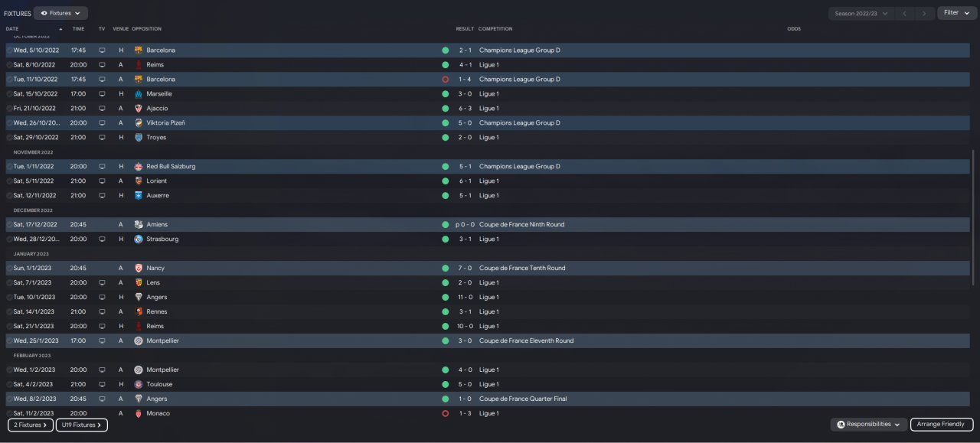The height and width of the screenshot is (443, 980).
Task: Open the Responsibilities menu
Action: coord(868,425)
